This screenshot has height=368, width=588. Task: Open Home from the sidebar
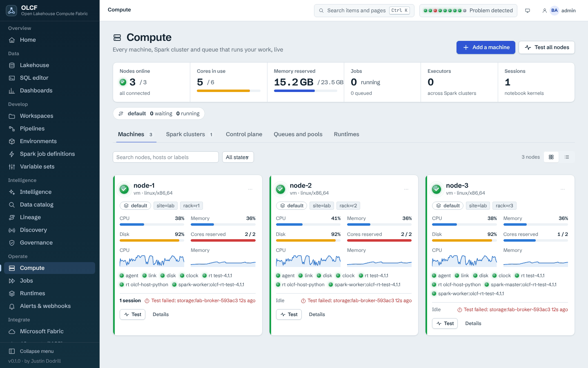tap(49, 40)
